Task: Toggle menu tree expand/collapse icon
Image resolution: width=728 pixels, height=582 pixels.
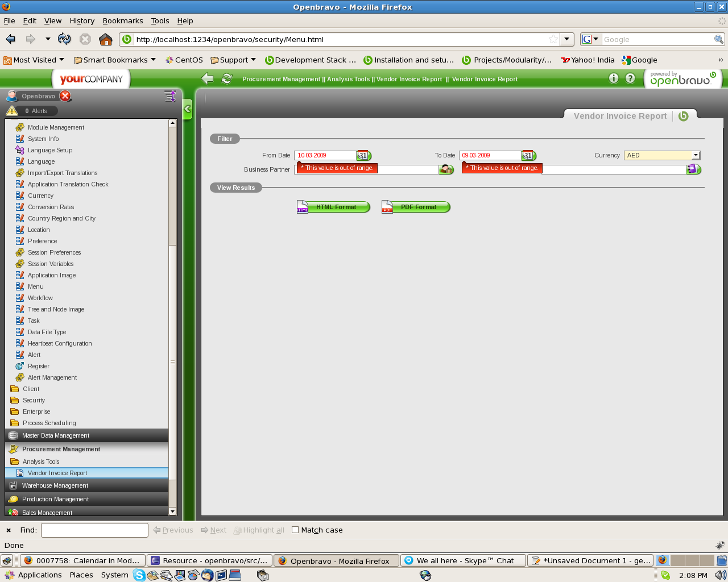Action: [169, 96]
